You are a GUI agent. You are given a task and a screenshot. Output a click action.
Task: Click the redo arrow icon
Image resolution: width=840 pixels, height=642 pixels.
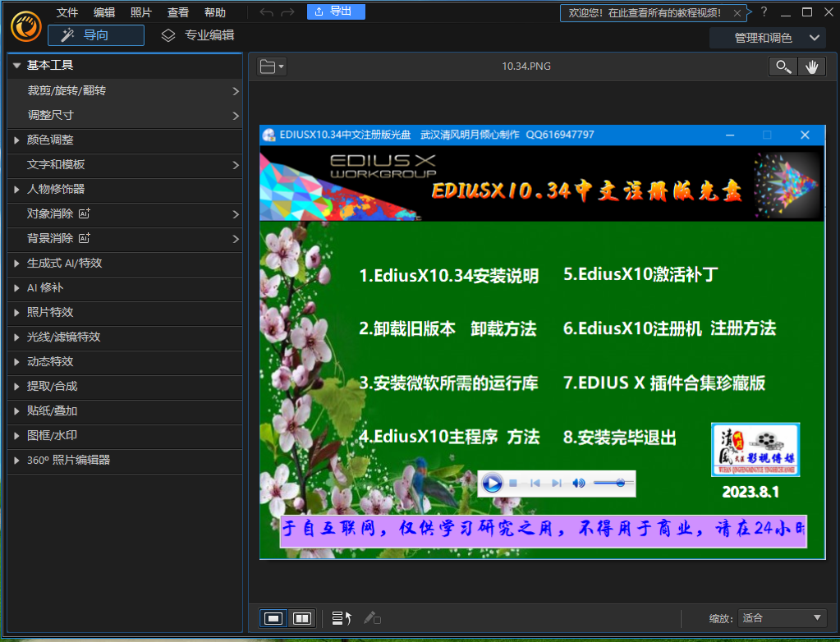click(287, 12)
